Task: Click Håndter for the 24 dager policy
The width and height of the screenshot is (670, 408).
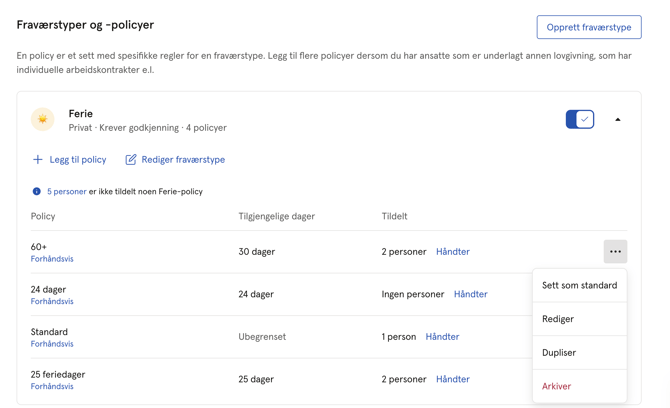Action: (470, 294)
